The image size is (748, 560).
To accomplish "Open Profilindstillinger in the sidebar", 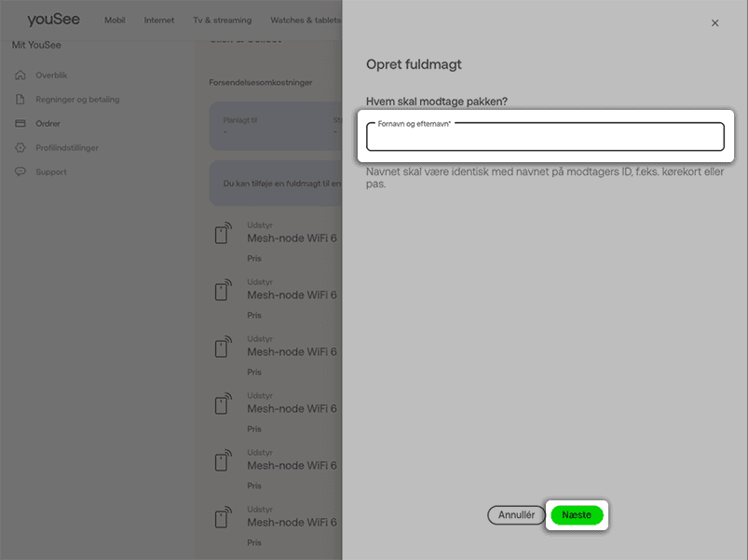I will coord(67,148).
